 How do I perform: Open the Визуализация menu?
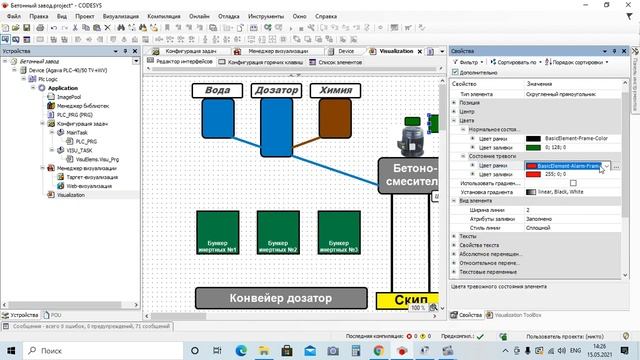pos(120,16)
